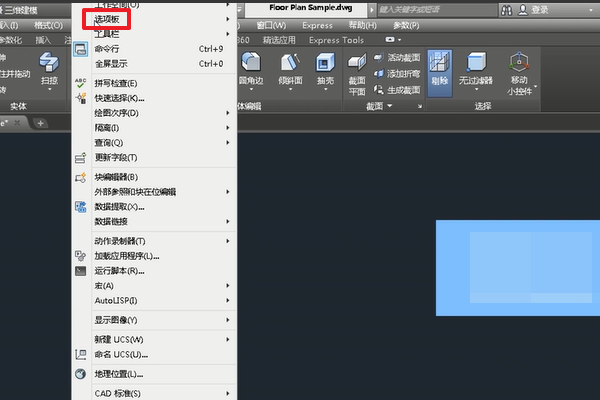Click the 登录 sign-in text

pos(540,10)
